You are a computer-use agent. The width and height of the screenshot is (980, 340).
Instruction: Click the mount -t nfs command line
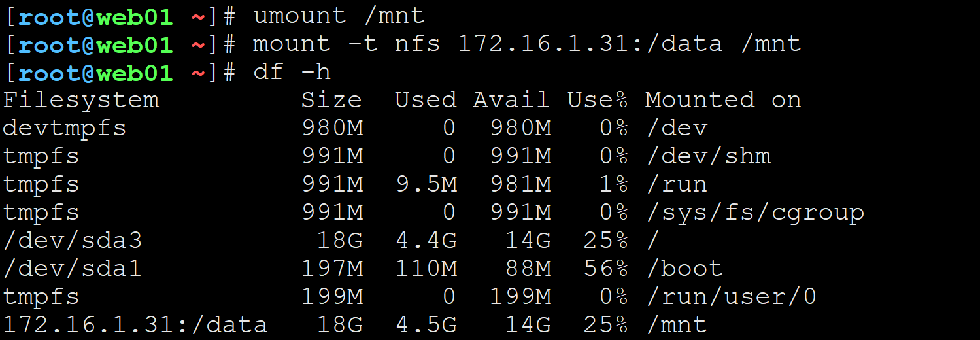[527, 44]
